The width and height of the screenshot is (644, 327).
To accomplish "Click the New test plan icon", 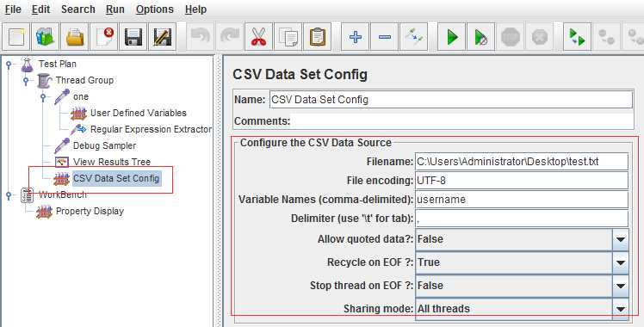I will tap(16, 37).
